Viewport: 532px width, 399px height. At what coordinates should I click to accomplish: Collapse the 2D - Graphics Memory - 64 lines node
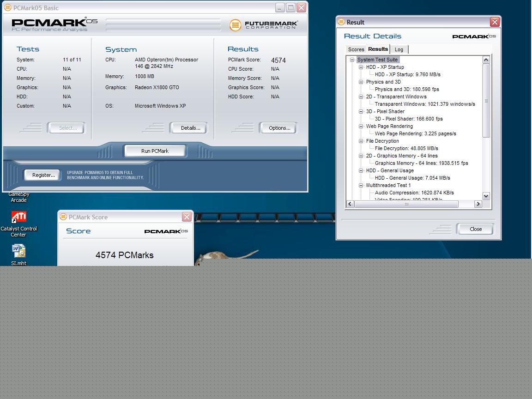[x=361, y=156]
